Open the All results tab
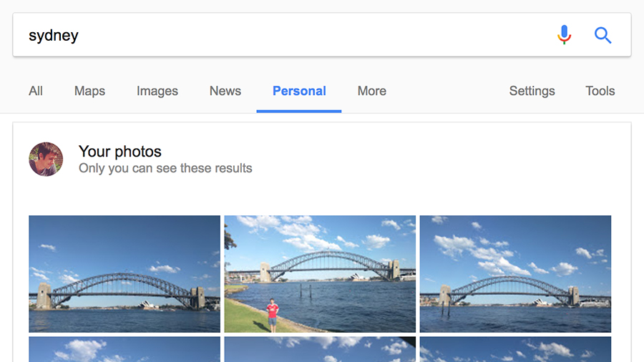Screen dimensions: 644x362 tap(36, 91)
